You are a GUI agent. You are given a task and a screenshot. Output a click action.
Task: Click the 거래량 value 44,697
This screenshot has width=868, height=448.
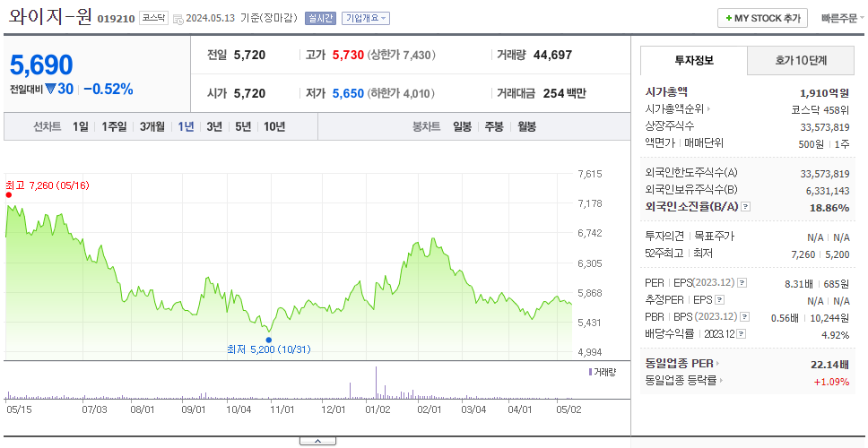[553, 56]
